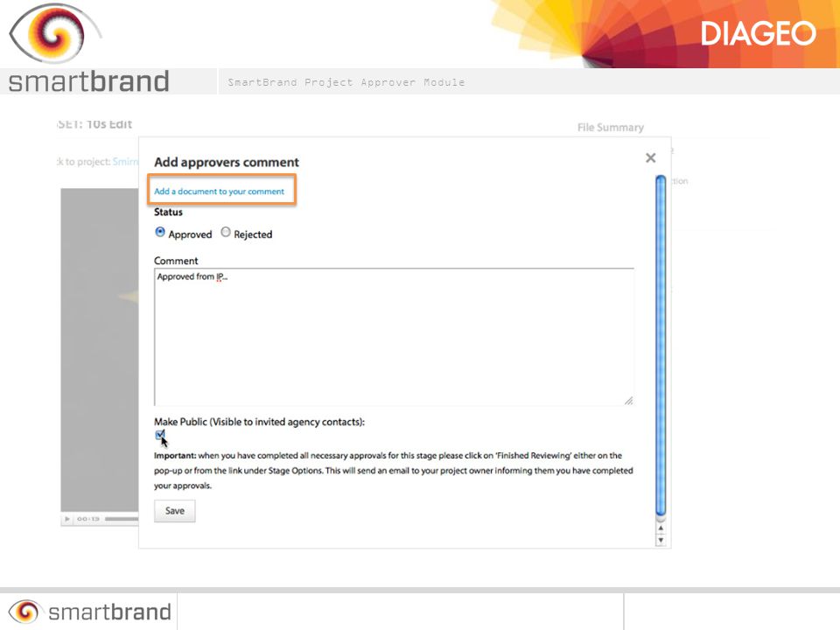Click the smartbrand eye logo at top
This screenshot has height=630, width=840.
click(x=54, y=34)
